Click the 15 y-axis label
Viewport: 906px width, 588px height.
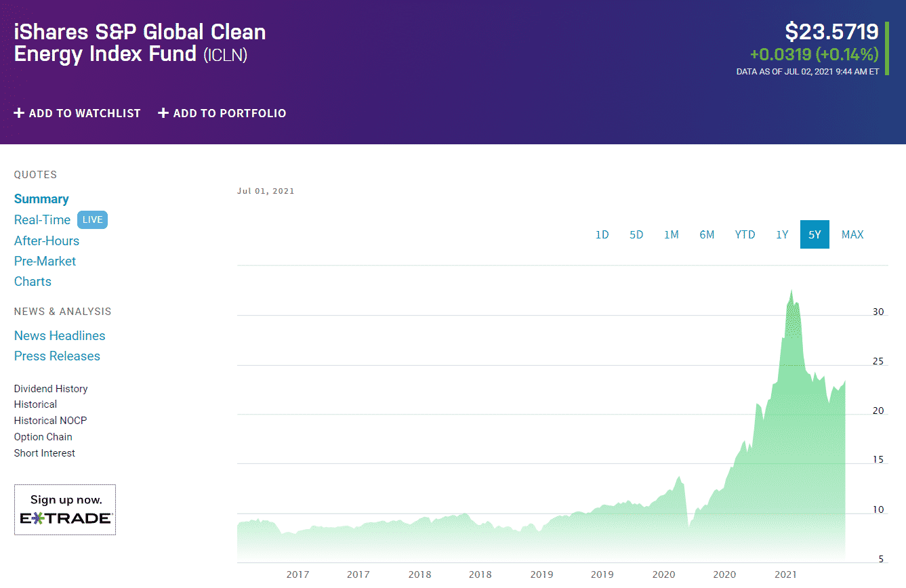pos(878,460)
